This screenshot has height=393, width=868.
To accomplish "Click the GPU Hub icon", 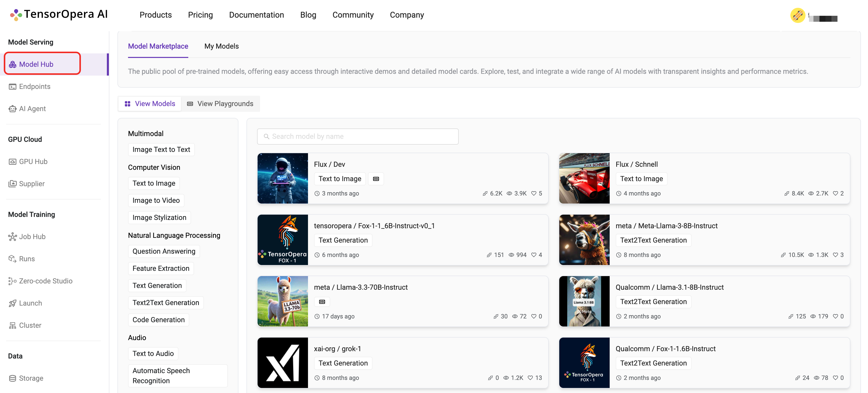I will (12, 162).
